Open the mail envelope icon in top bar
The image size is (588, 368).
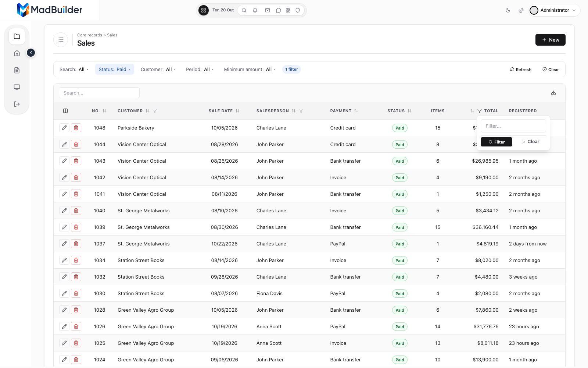click(268, 10)
